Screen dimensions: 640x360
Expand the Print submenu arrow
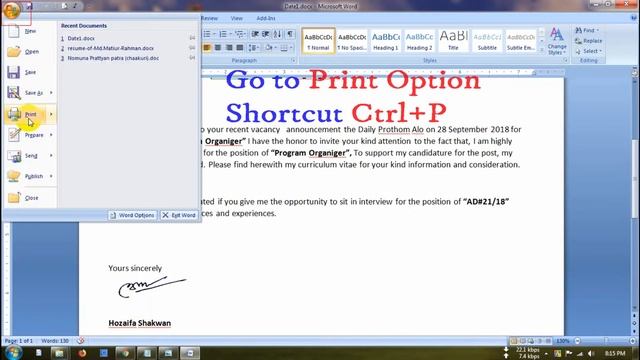[51, 114]
